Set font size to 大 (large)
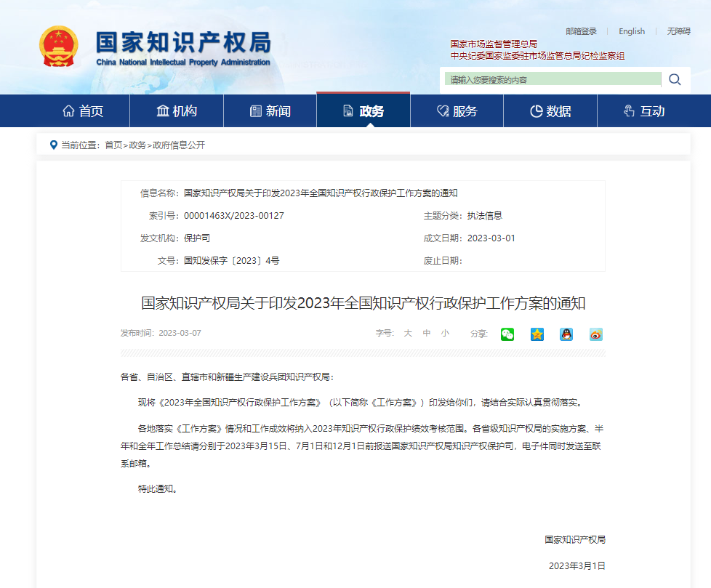 pyautogui.click(x=408, y=333)
